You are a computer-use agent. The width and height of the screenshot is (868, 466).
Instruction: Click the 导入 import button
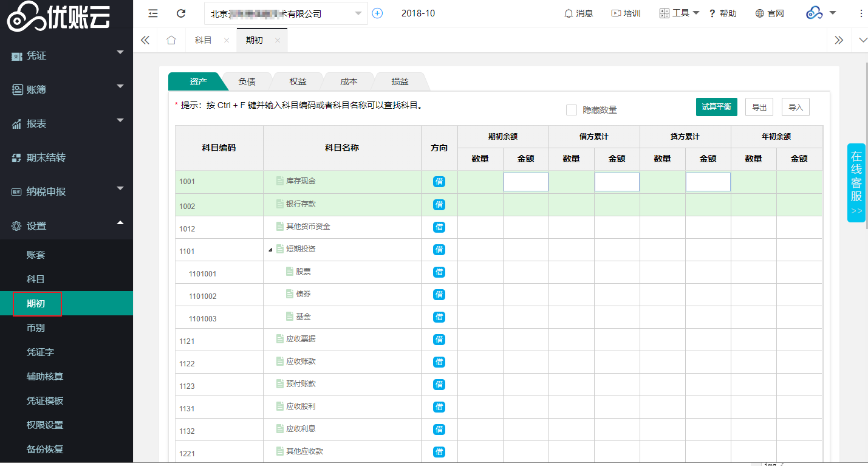coord(796,107)
